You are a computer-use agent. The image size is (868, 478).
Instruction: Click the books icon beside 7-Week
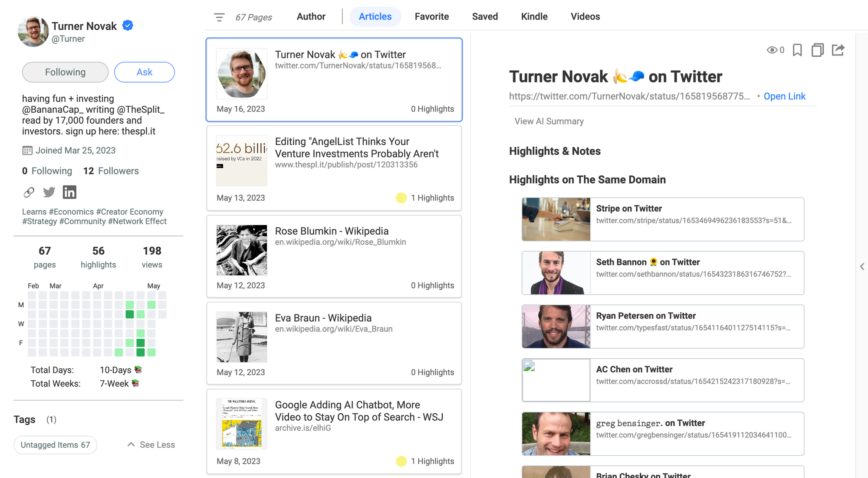point(135,383)
